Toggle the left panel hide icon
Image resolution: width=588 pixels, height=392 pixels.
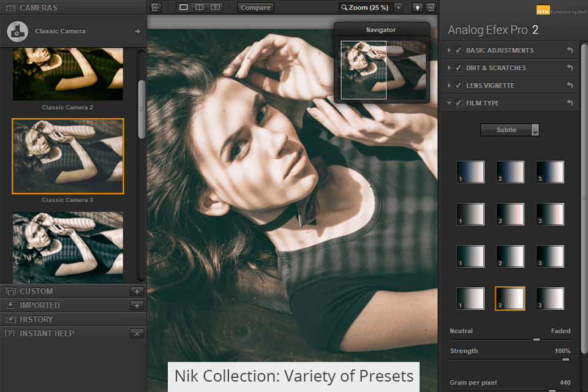[x=156, y=7]
